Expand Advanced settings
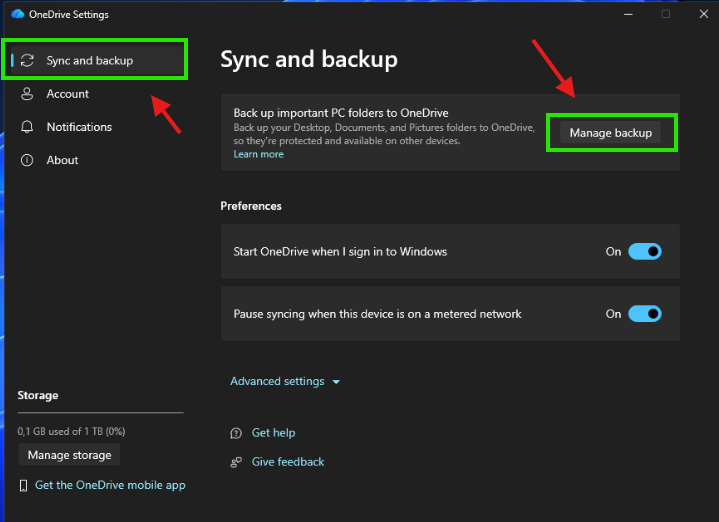The height and width of the screenshot is (522, 719). (285, 381)
